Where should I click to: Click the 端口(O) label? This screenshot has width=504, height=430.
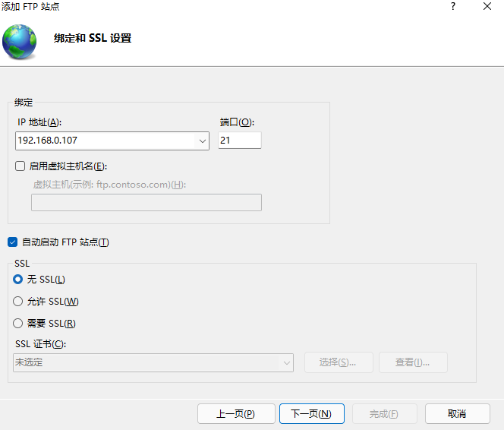click(x=237, y=122)
